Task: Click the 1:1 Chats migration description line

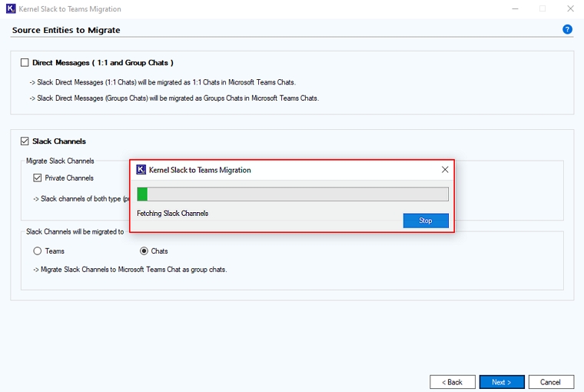Action: [163, 82]
